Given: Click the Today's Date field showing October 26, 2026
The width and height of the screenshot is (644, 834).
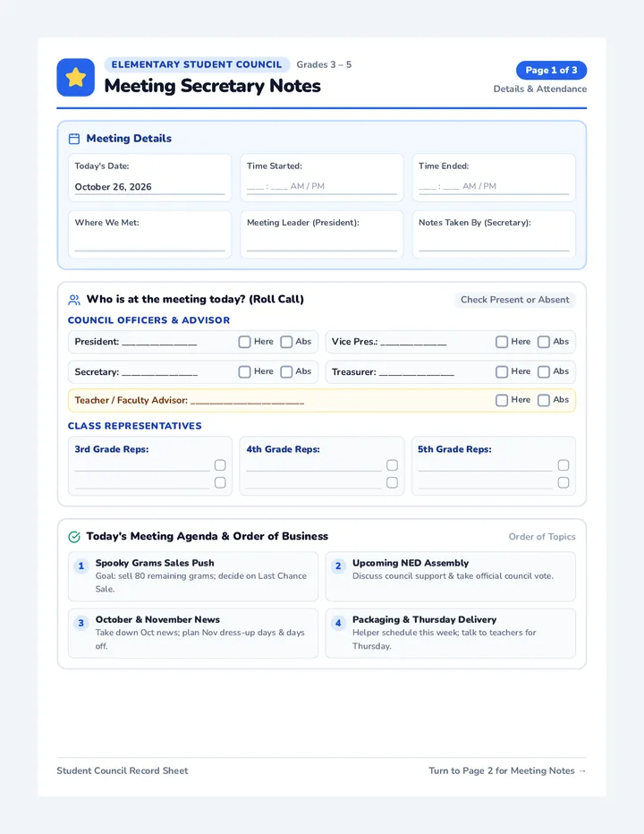Looking at the screenshot, I should pyautogui.click(x=149, y=178).
